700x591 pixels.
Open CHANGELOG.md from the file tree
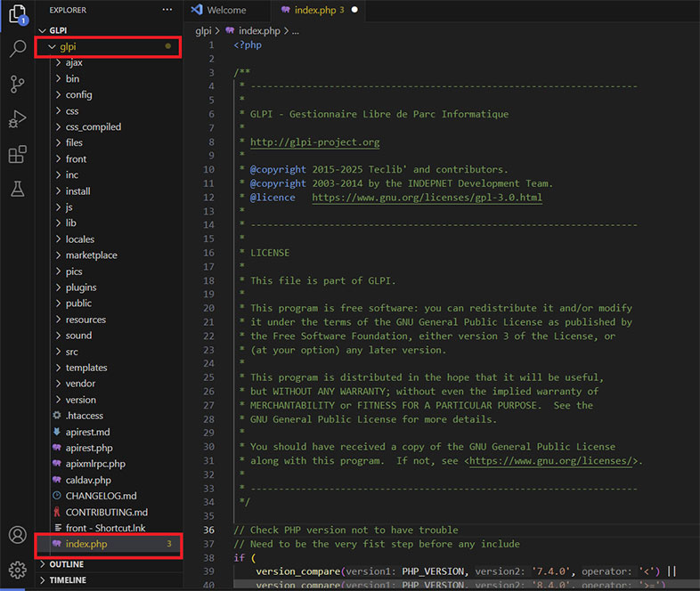pos(101,496)
